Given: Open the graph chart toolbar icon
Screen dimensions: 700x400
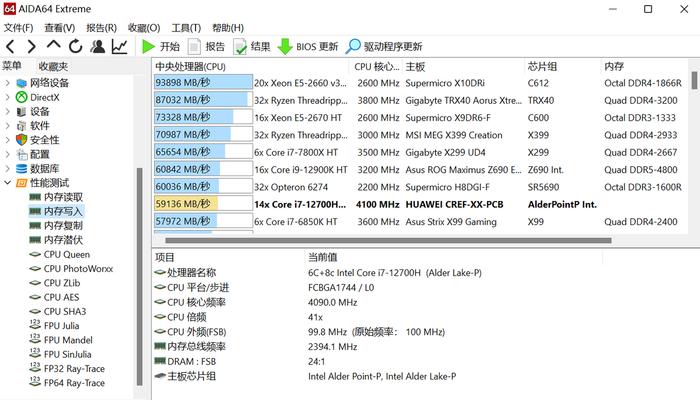Looking at the screenshot, I should pos(119,46).
